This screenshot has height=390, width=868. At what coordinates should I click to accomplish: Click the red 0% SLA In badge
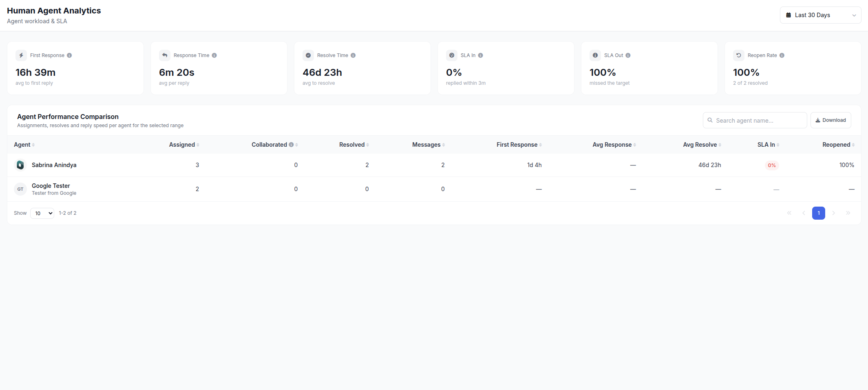point(772,165)
